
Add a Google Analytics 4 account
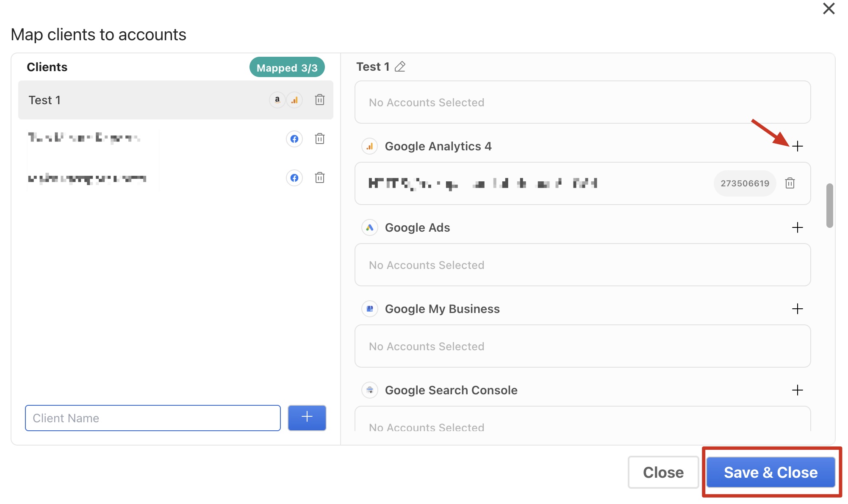point(797,146)
